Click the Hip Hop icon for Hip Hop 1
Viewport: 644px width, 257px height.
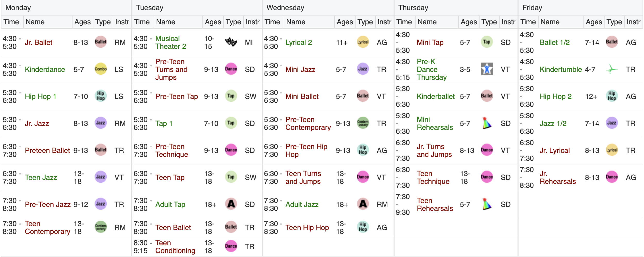pos(100,96)
